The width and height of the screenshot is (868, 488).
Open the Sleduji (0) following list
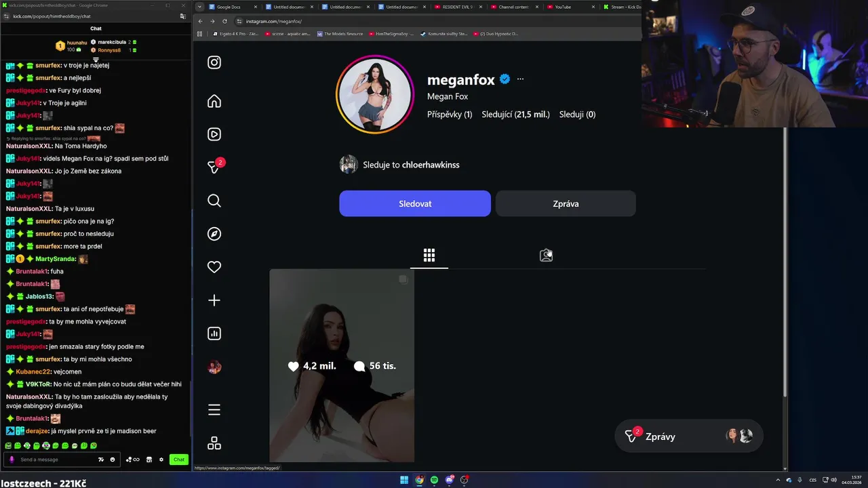click(x=577, y=115)
